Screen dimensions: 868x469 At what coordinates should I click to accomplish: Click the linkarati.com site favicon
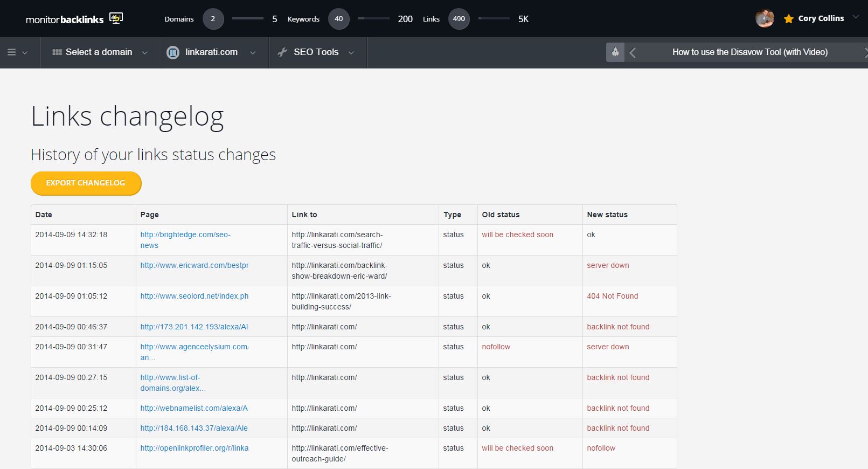[173, 52]
